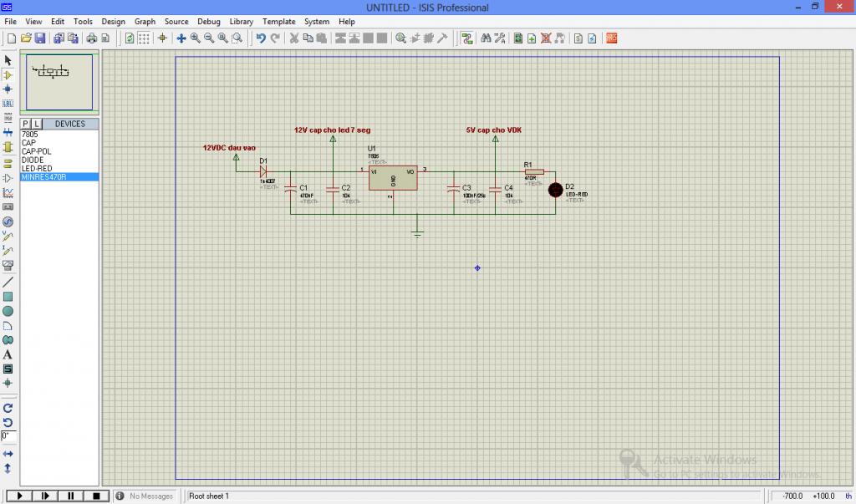Click the Save design toolbar icon

coord(39,38)
